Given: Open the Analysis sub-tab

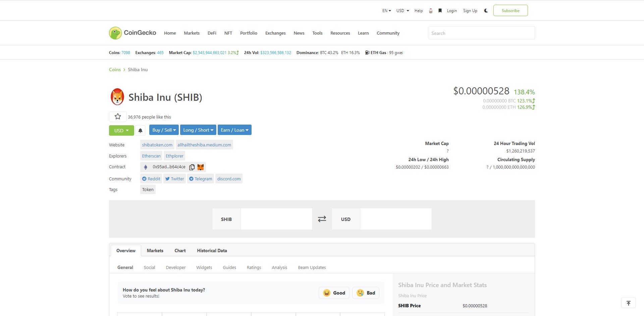Looking at the screenshot, I should [279, 267].
